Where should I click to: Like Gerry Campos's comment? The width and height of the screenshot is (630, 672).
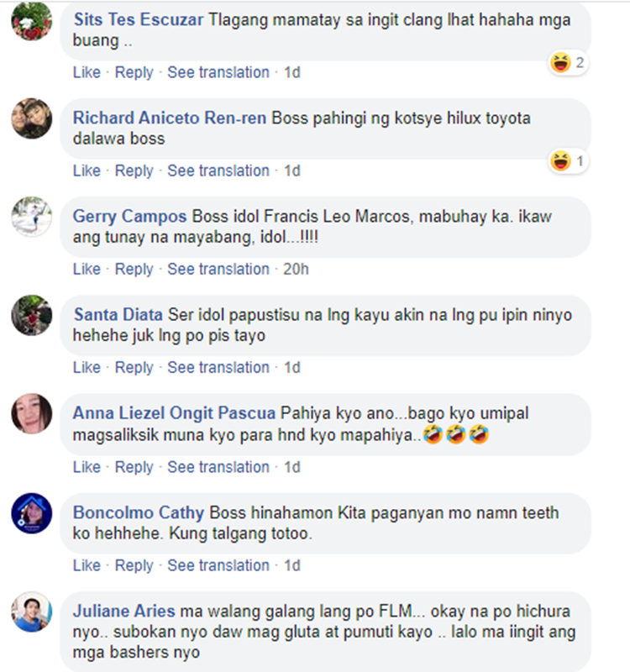click(87, 269)
